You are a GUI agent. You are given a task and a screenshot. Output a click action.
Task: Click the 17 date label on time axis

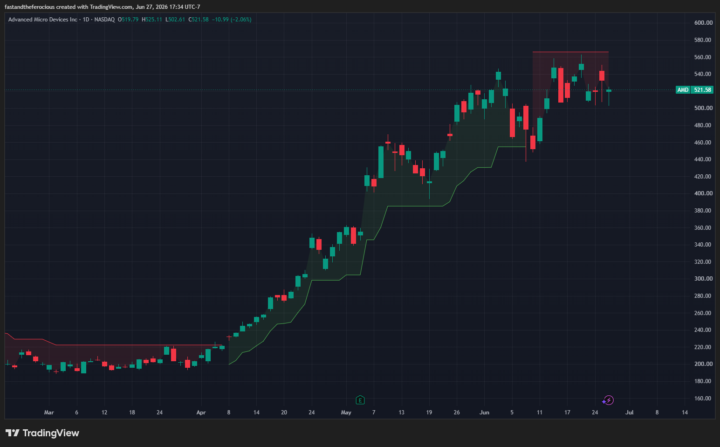click(x=567, y=413)
